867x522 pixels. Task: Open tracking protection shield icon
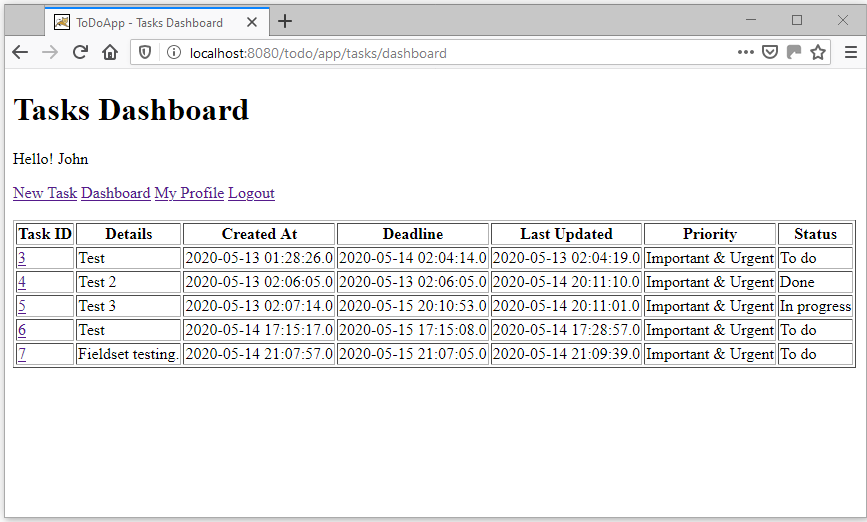pos(145,53)
